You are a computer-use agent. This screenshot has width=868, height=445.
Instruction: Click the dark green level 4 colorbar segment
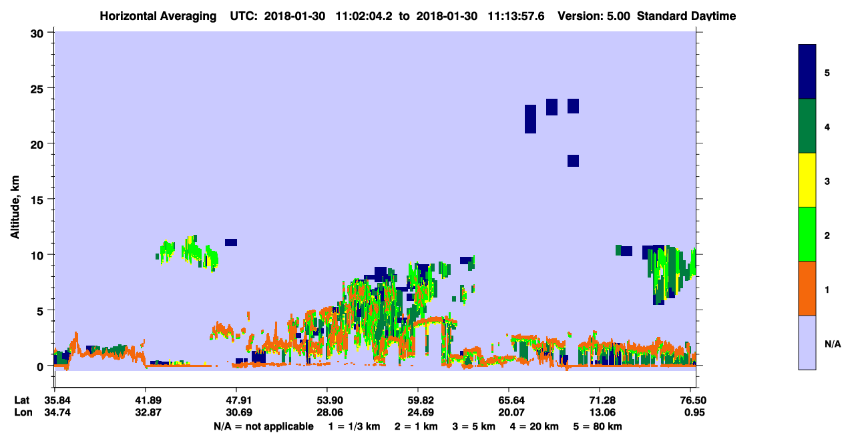coord(807,126)
